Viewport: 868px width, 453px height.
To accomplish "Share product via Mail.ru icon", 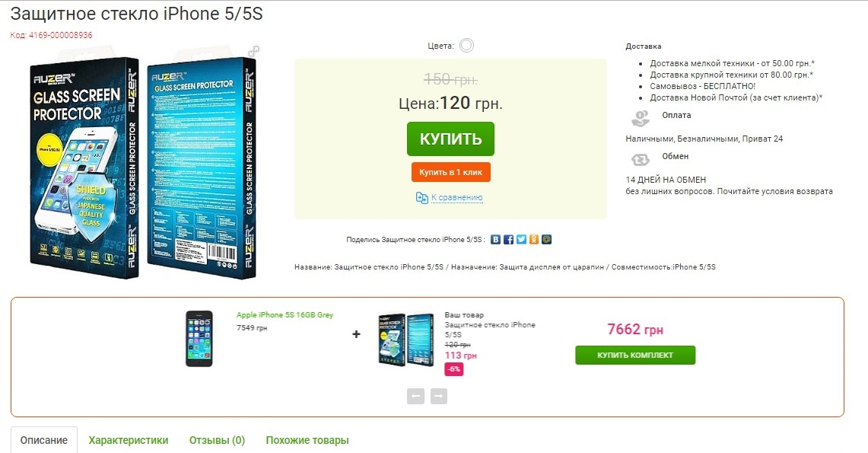I will point(546,239).
